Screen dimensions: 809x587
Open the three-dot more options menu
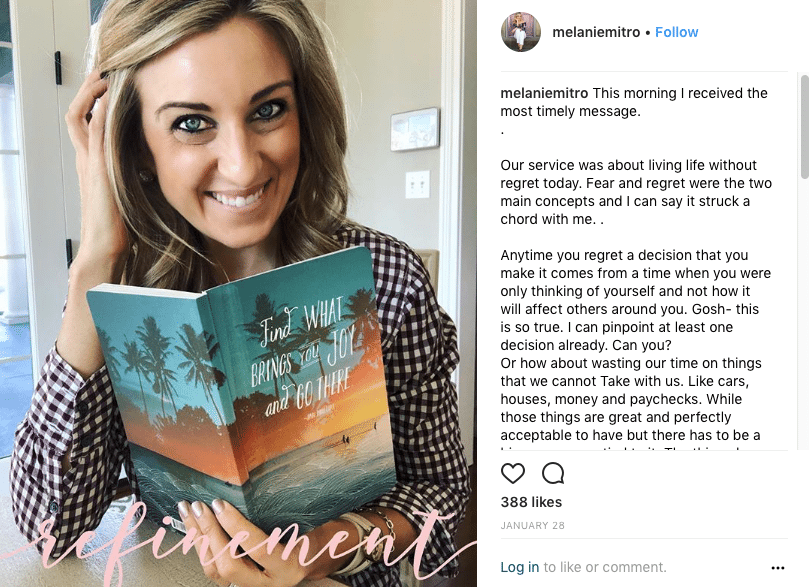tap(778, 568)
